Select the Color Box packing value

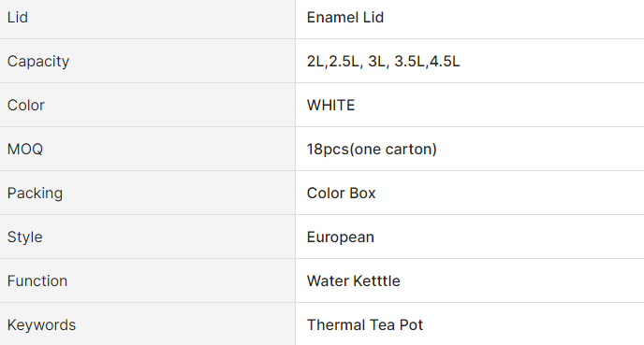[x=342, y=194]
